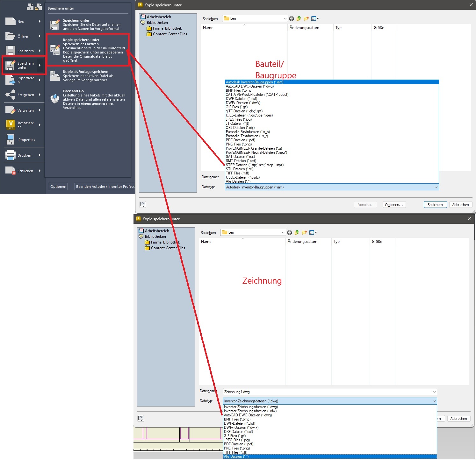Click the up-one-level folder icon in .iam dialog

pos(299,18)
